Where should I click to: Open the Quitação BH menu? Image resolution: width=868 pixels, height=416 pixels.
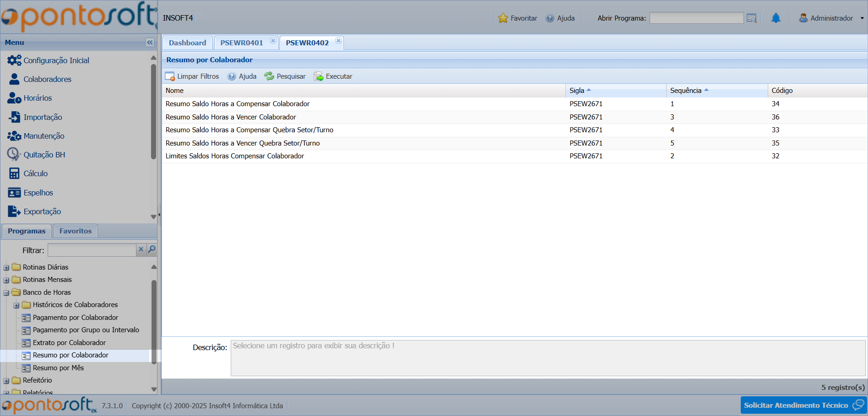pyautogui.click(x=44, y=155)
